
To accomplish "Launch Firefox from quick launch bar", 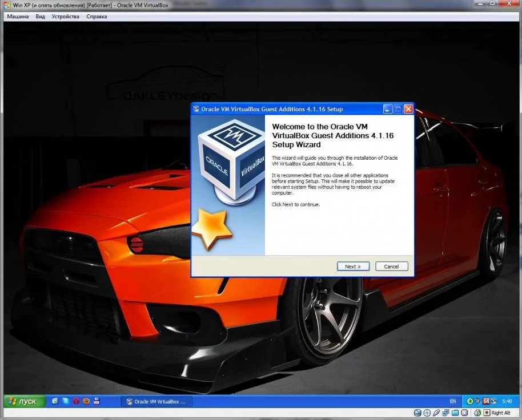I will coord(86,401).
